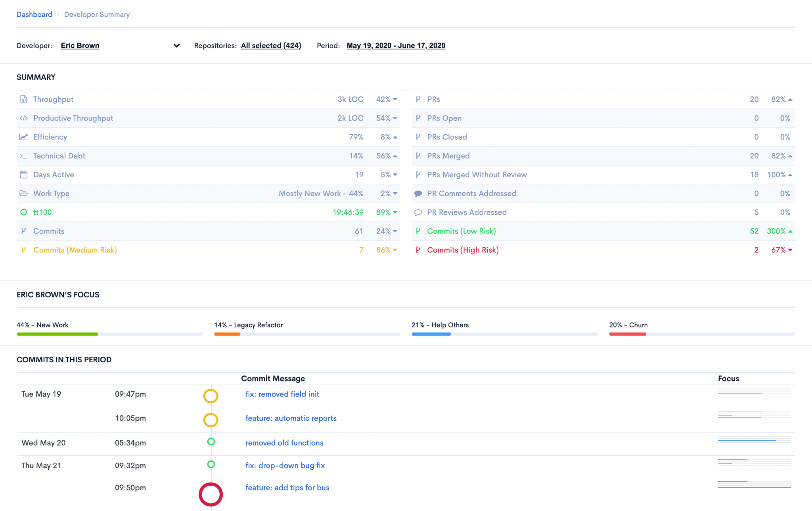Open the commit 'feature: automatic reports'
Screen dimensions: 812x511
pos(291,418)
